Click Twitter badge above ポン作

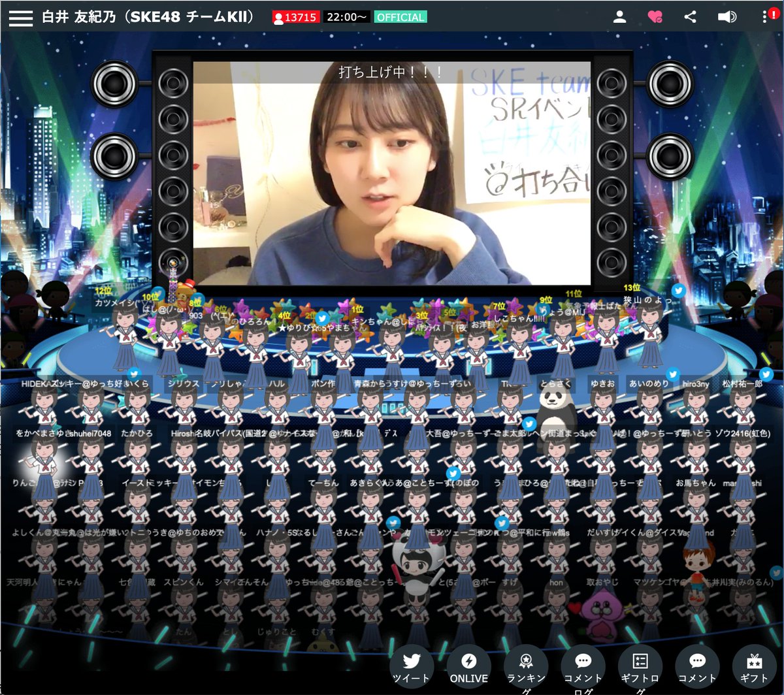pyautogui.click(x=321, y=318)
